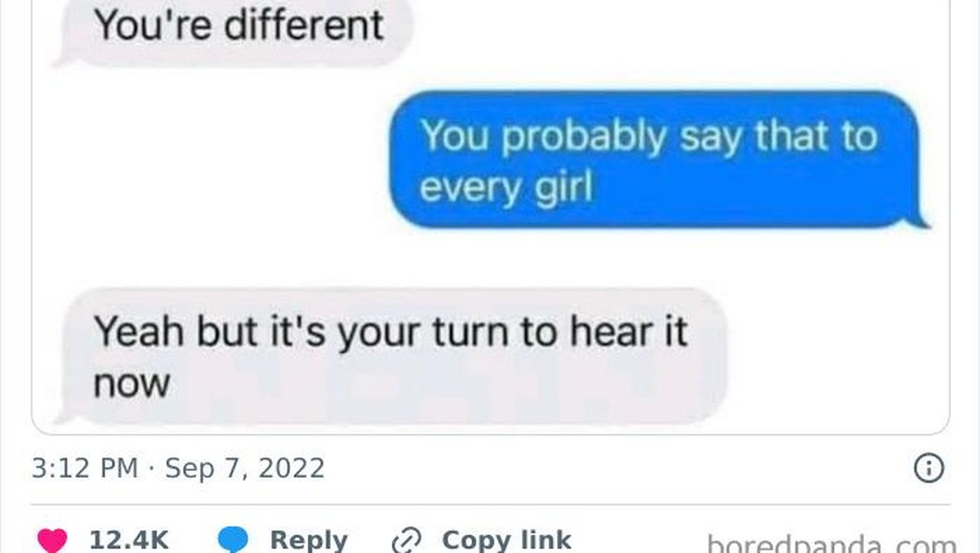The height and width of the screenshot is (553, 980).
Task: Like the tweet with the pink heart icon
Action: pyautogui.click(x=52, y=540)
